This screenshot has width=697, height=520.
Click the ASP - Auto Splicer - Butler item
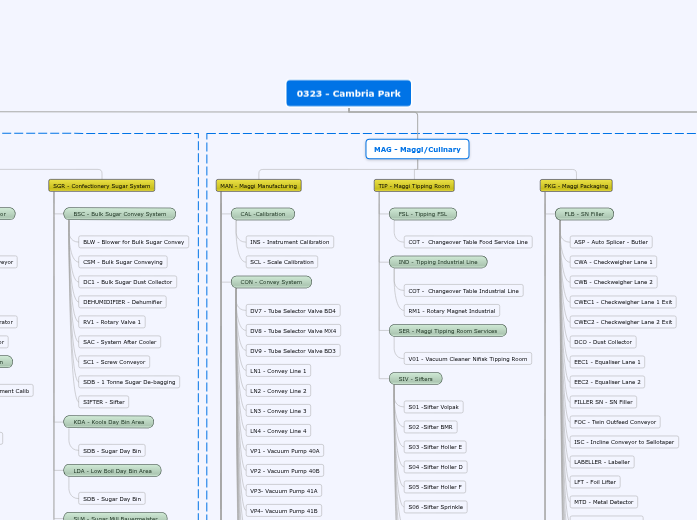pos(611,242)
